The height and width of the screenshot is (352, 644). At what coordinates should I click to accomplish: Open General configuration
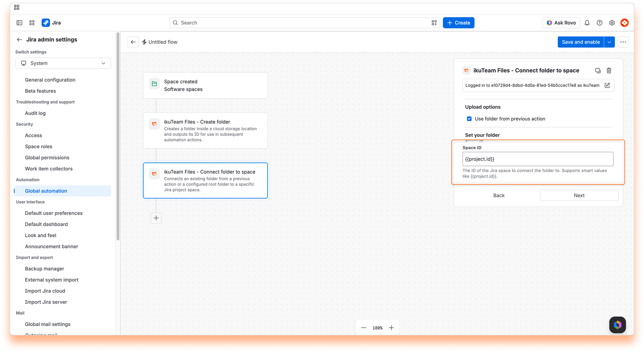(x=50, y=80)
